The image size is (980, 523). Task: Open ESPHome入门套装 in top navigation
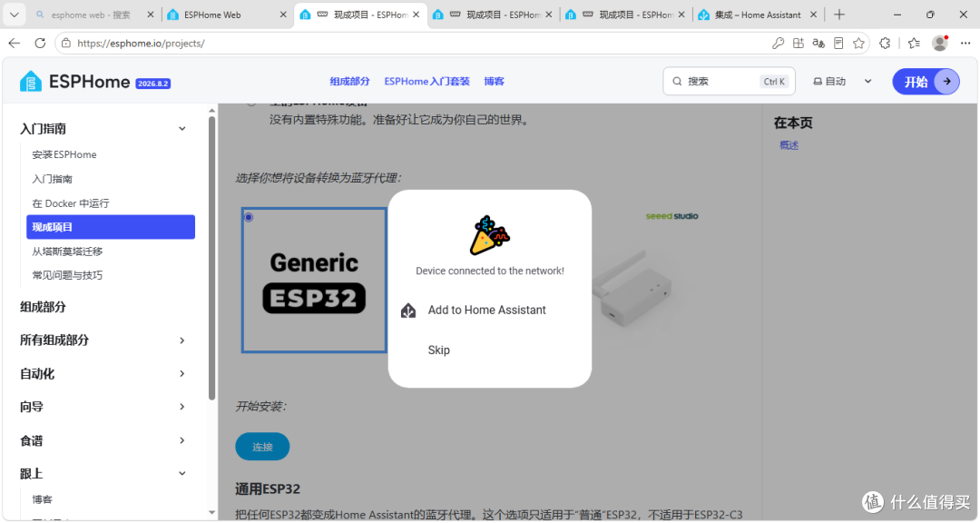click(426, 82)
